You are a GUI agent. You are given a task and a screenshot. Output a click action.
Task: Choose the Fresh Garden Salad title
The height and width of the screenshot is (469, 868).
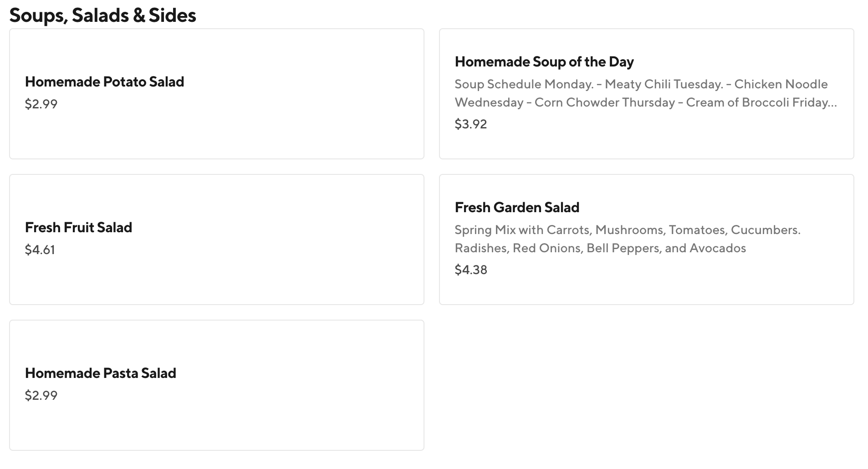516,208
